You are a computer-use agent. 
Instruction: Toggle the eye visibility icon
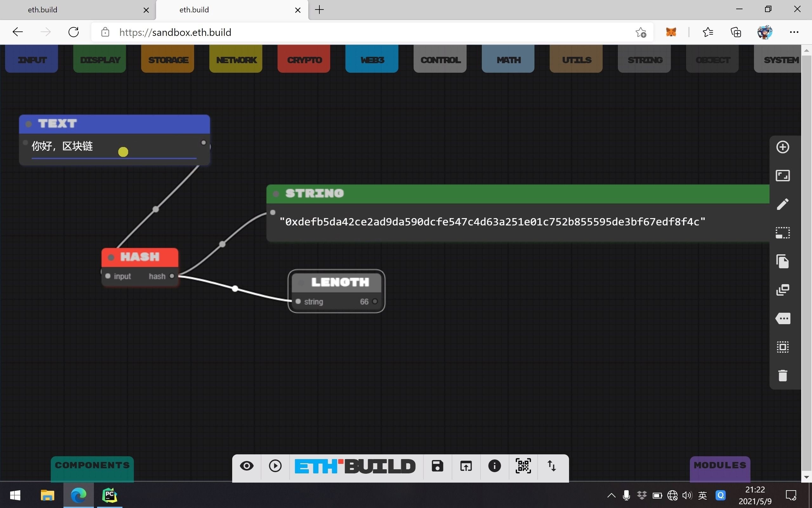(247, 466)
